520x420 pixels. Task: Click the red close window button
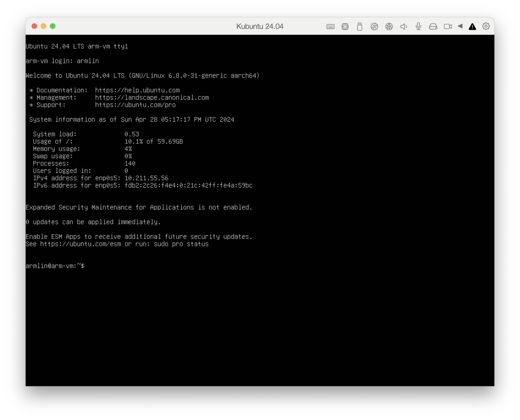pos(34,26)
